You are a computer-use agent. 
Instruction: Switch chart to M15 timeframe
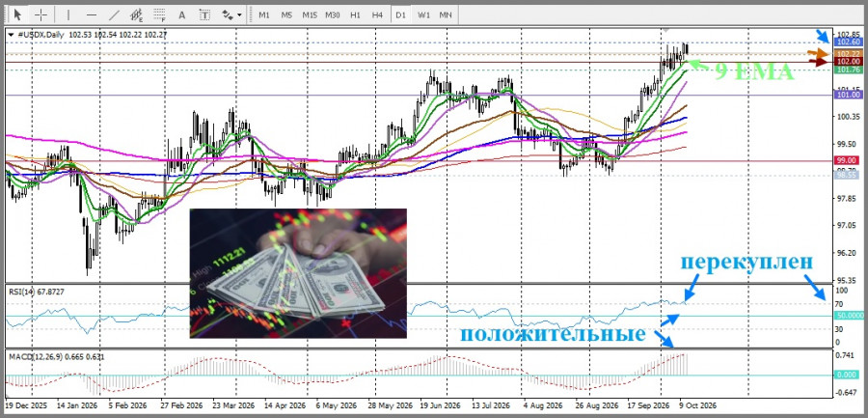[310, 15]
